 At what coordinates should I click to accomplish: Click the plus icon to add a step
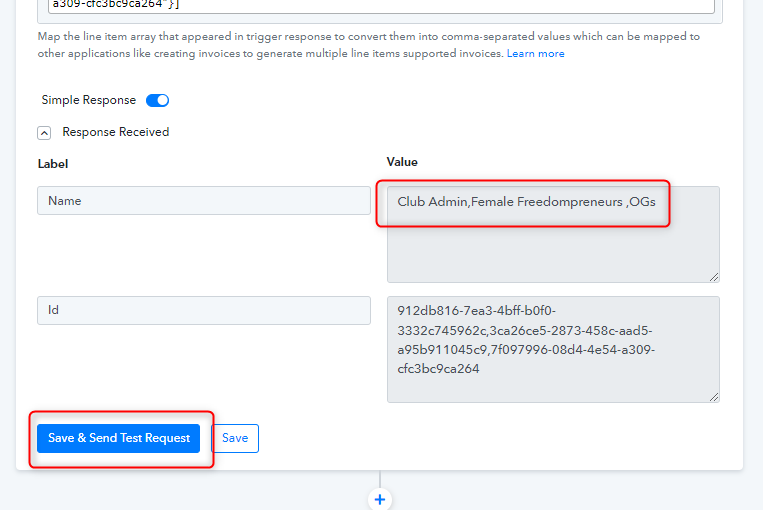pos(380,499)
